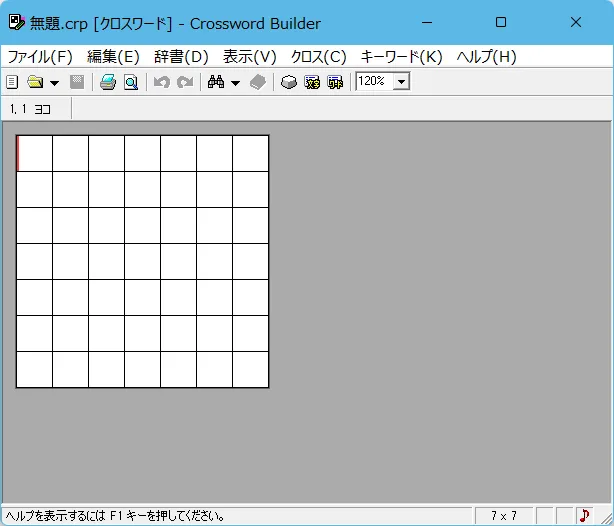
Task: Open print preview with the magnifier icon
Action: tap(131, 82)
